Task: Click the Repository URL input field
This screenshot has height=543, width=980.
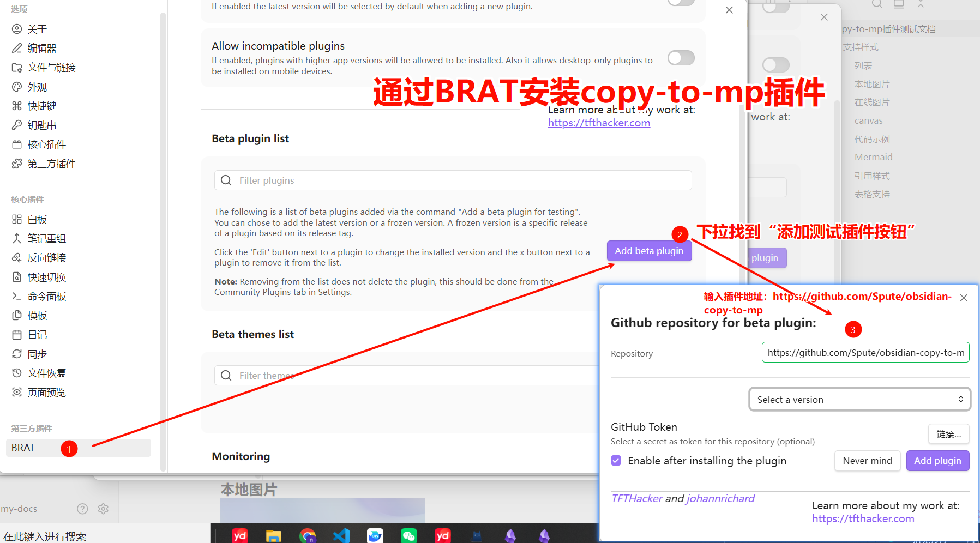Action: (865, 353)
